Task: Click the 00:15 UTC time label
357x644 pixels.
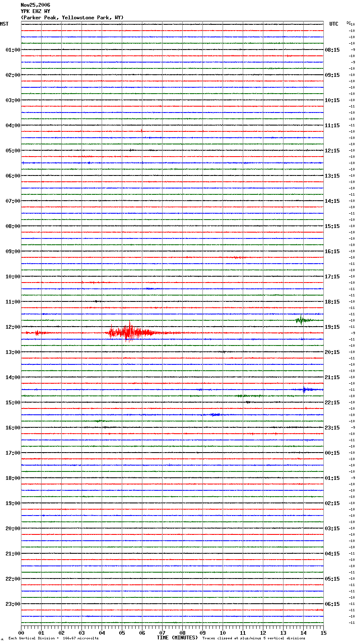Action: (332, 453)
